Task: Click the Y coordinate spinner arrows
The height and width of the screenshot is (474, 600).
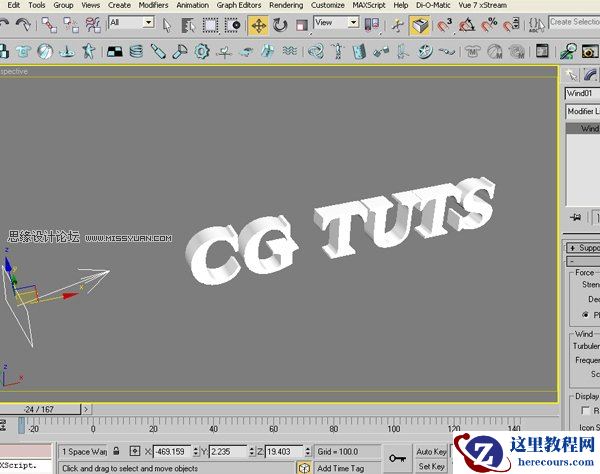Action: coord(252,452)
